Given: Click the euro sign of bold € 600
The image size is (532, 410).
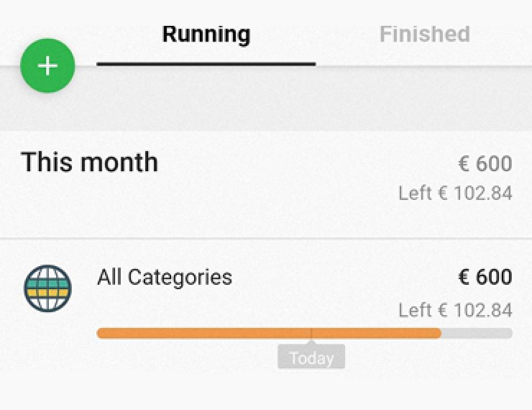Looking at the screenshot, I should click(464, 277).
